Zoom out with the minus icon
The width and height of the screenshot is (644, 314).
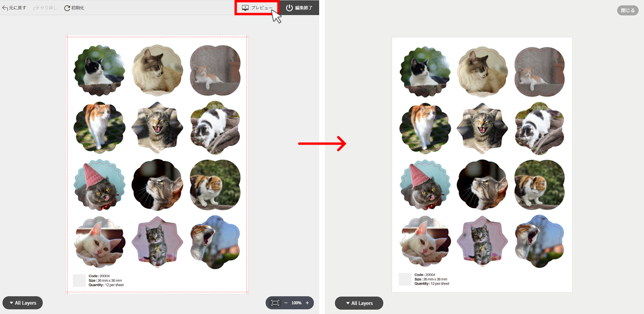286,303
